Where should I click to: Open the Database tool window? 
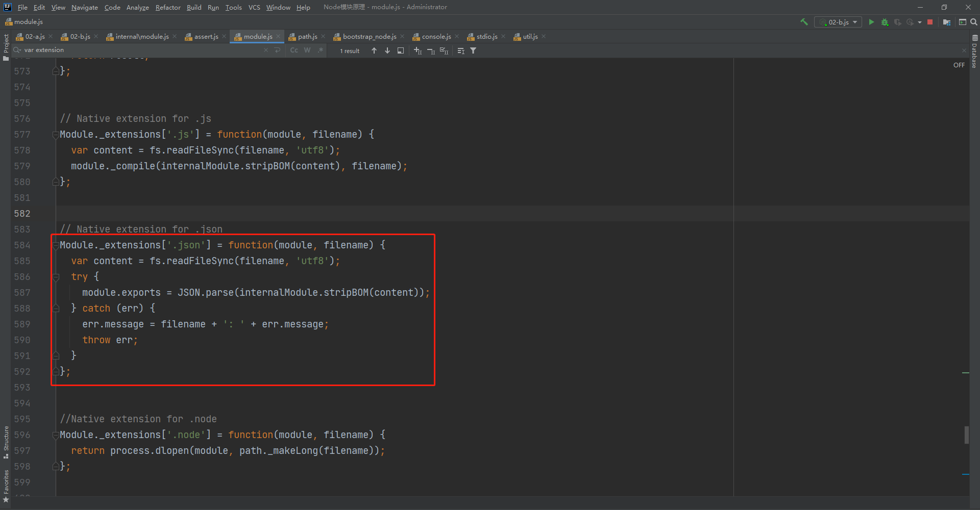point(974,52)
